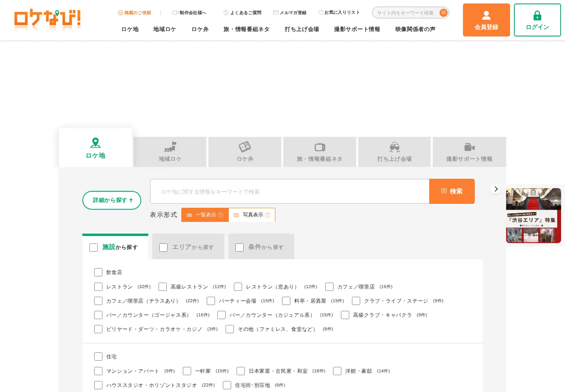
Task: Open the 撮影サポート情報 header menu item
Action: pyautogui.click(x=357, y=29)
